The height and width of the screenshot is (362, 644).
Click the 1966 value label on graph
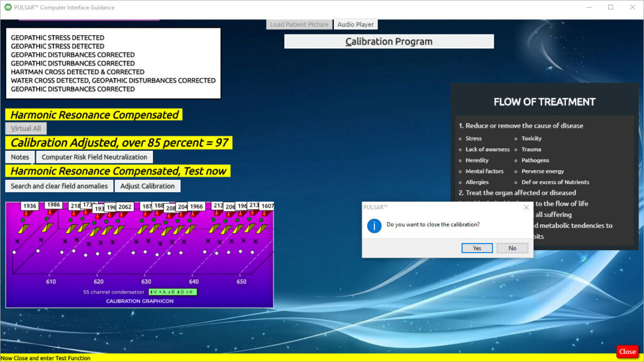pyautogui.click(x=197, y=206)
